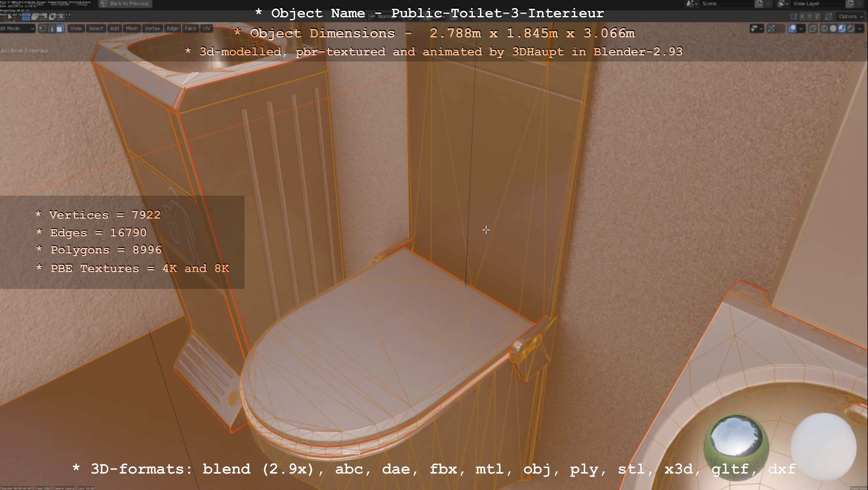Open the Edge menu
Image resolution: width=868 pixels, height=490 pixels.
[x=172, y=29]
